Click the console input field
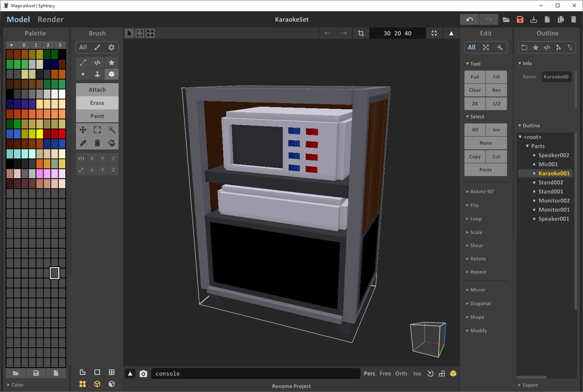583x392 pixels. [x=256, y=373]
